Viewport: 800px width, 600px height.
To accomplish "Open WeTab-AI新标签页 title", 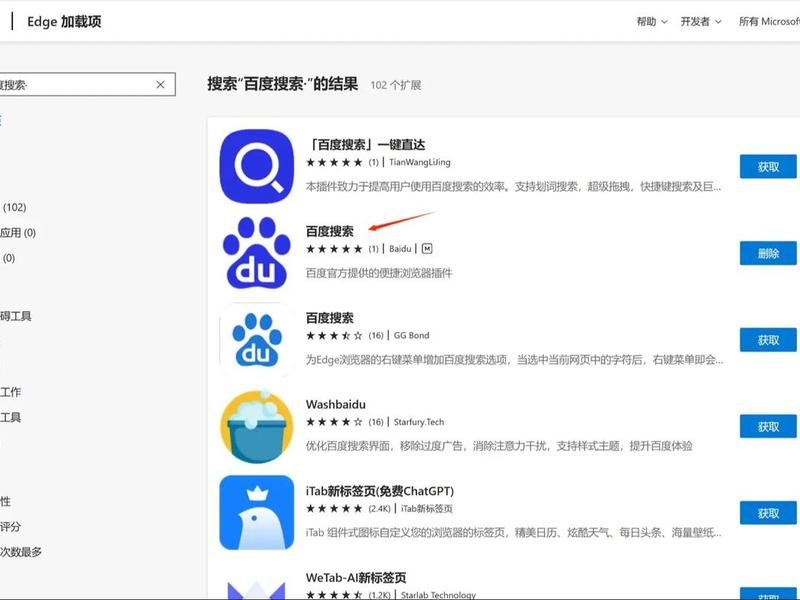I will (x=356, y=578).
